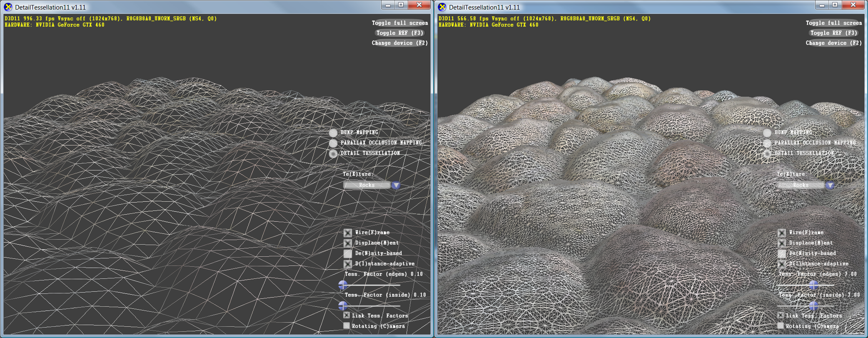Select Detail Tessellation radio in right window
This screenshot has width=868, height=338.
click(x=767, y=154)
